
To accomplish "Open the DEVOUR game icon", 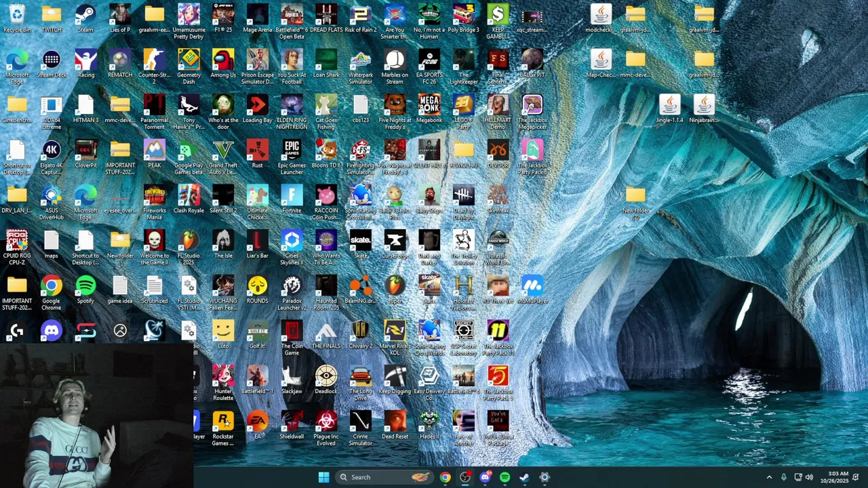I will [498, 154].
